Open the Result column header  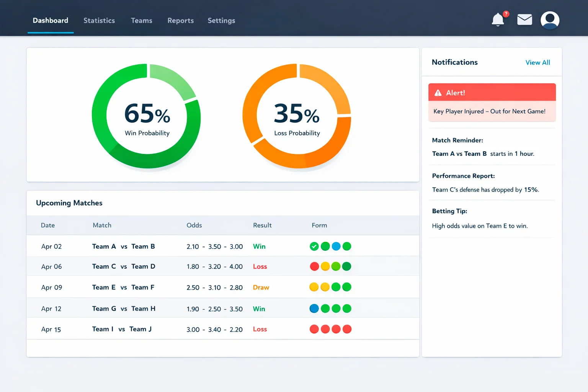[x=262, y=225]
